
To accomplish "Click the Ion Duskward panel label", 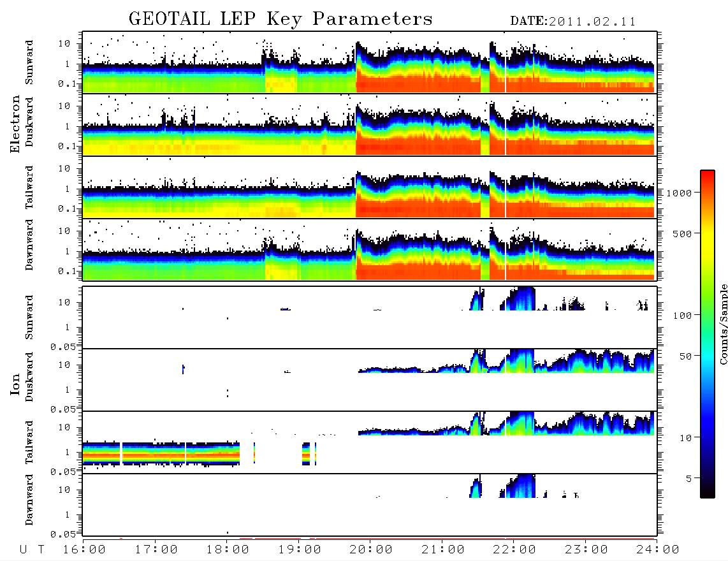I will click(x=29, y=377).
